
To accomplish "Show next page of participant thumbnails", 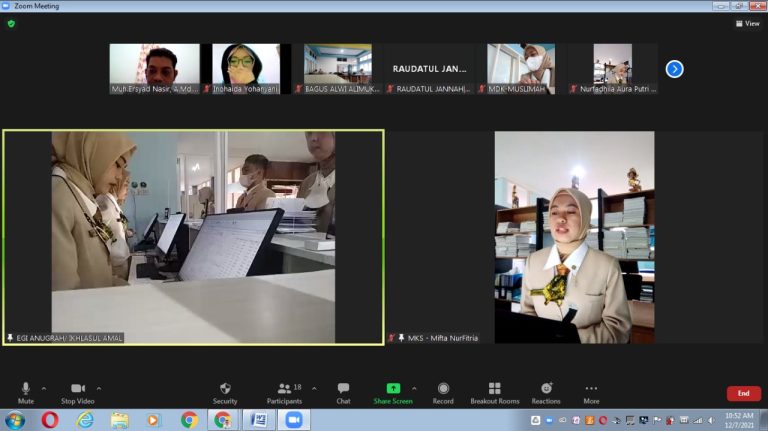I will 674,69.
